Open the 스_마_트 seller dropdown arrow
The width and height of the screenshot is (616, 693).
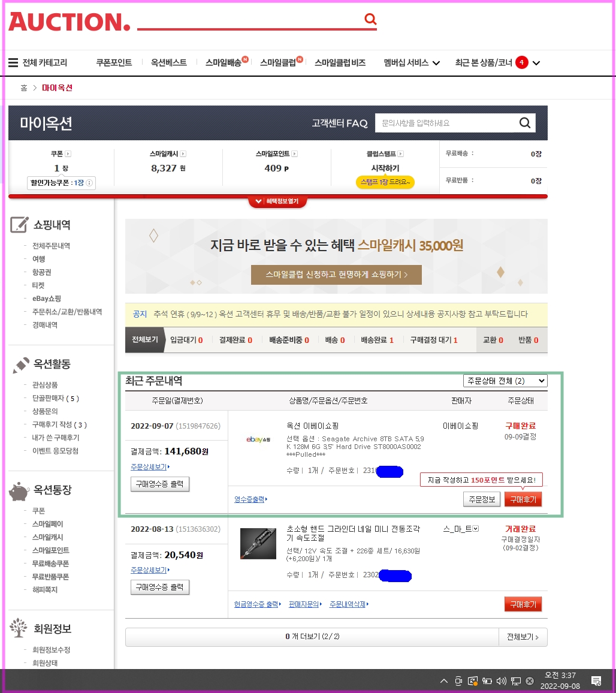pos(475,529)
